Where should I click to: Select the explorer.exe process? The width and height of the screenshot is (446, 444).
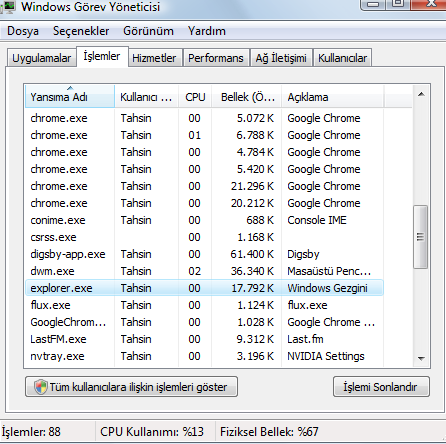pyautogui.click(x=204, y=288)
